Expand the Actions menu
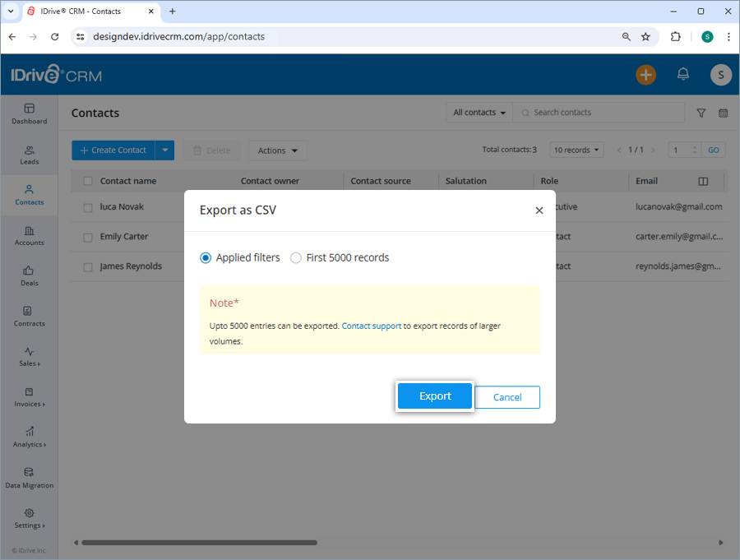Image resolution: width=740 pixels, height=560 pixels. (277, 150)
